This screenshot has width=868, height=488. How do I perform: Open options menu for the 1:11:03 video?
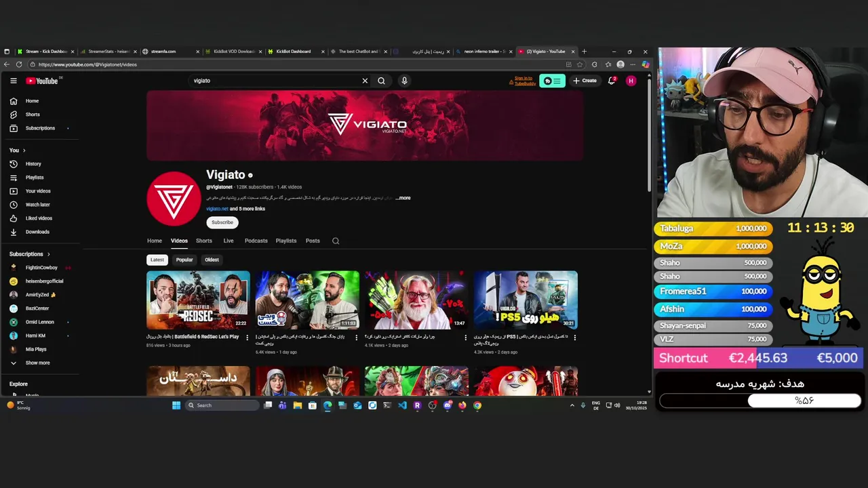[356, 338]
